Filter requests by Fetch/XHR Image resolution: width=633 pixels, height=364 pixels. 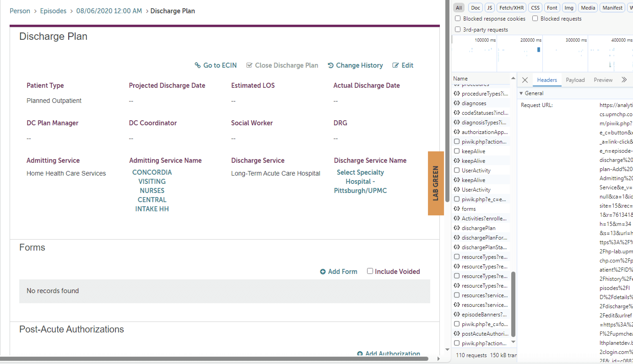coord(511,8)
